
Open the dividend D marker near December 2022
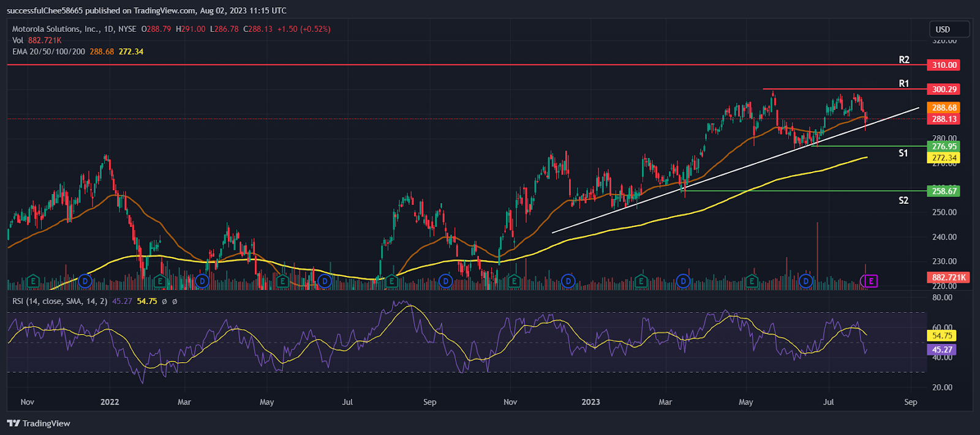click(568, 281)
